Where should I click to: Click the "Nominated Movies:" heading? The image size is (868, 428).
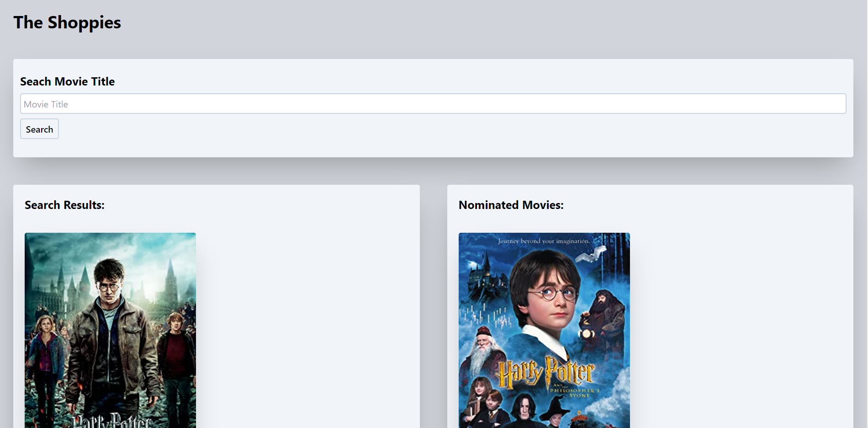pyautogui.click(x=511, y=205)
